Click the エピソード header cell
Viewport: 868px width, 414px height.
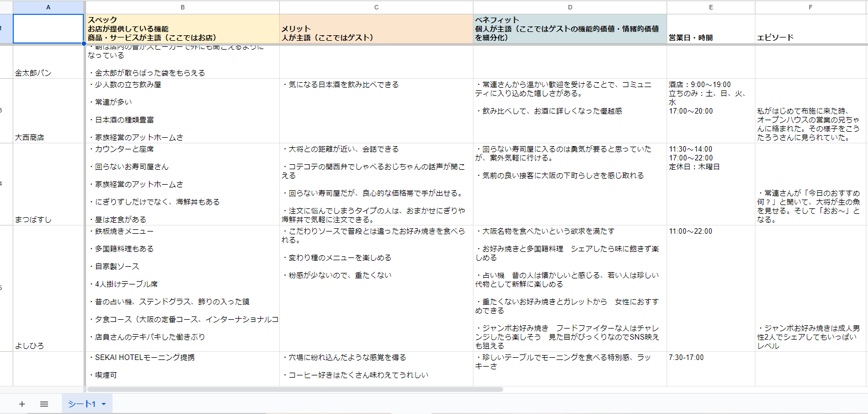click(811, 29)
